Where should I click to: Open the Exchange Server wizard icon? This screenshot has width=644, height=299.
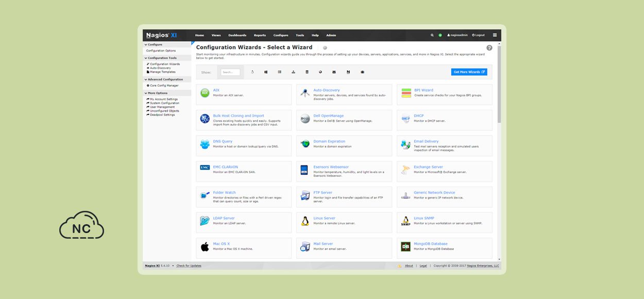tap(406, 170)
